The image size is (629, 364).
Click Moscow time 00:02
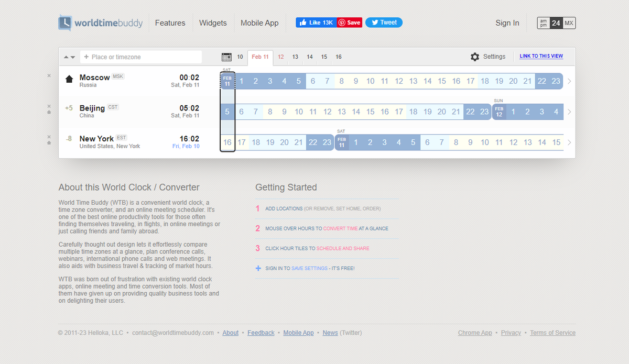point(189,78)
